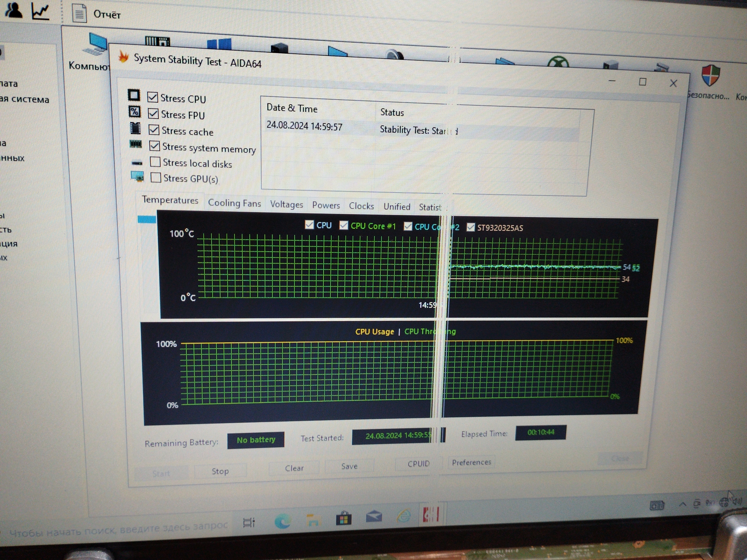Open the motherboard category icon in main window

157,41
